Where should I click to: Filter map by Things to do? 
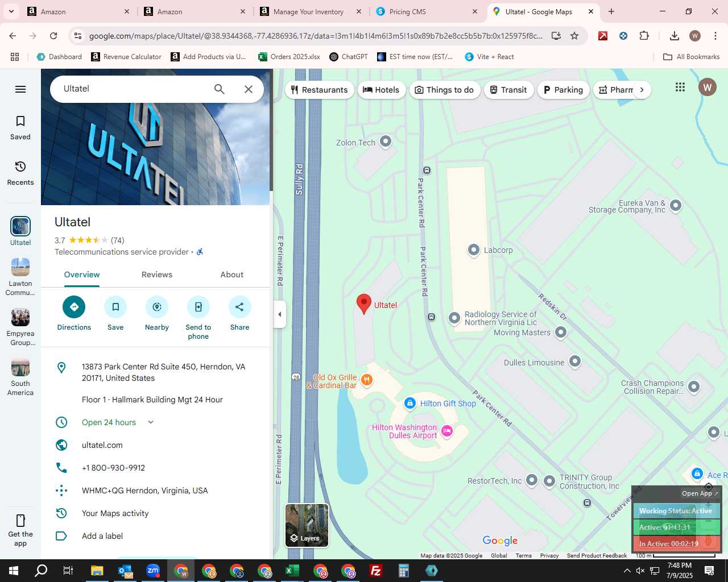click(445, 90)
